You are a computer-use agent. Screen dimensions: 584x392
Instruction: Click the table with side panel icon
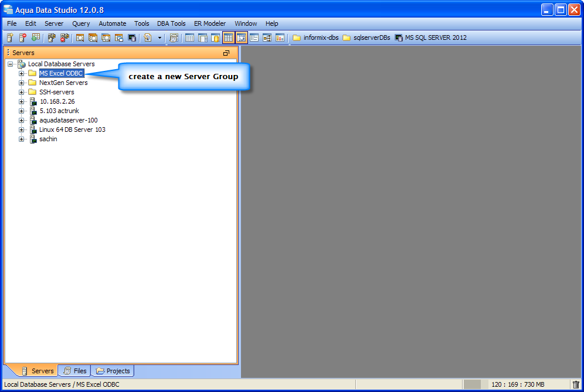(203, 38)
